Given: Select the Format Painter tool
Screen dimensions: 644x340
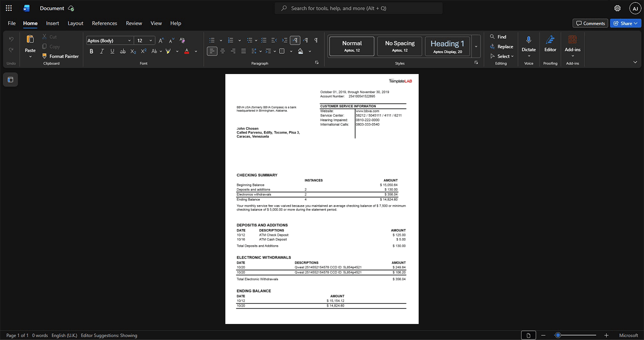Looking at the screenshot, I should [60, 56].
